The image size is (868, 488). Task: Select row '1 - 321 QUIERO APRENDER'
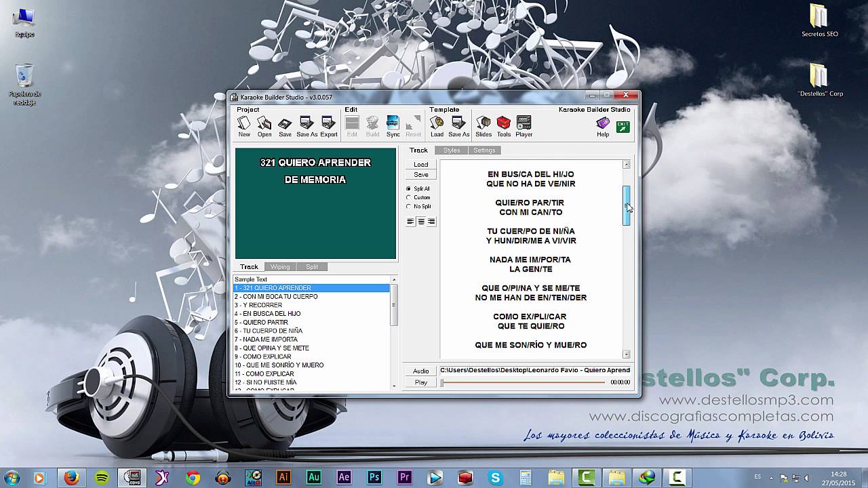coord(312,288)
